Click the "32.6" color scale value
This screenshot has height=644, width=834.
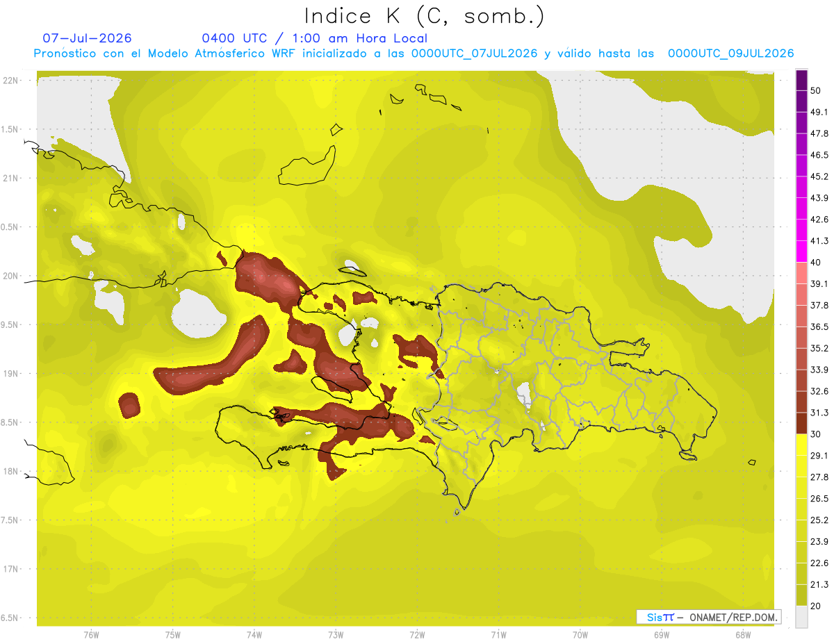pyautogui.click(x=819, y=391)
